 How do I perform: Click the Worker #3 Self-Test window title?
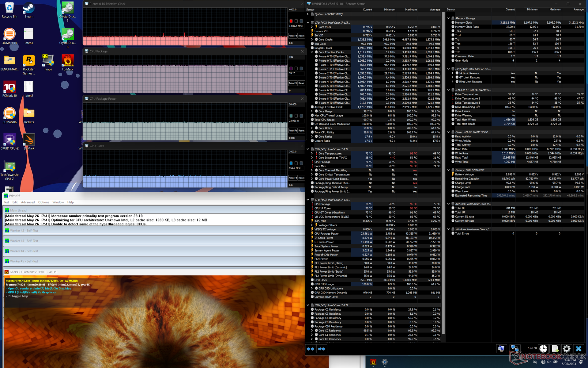pos(24,241)
